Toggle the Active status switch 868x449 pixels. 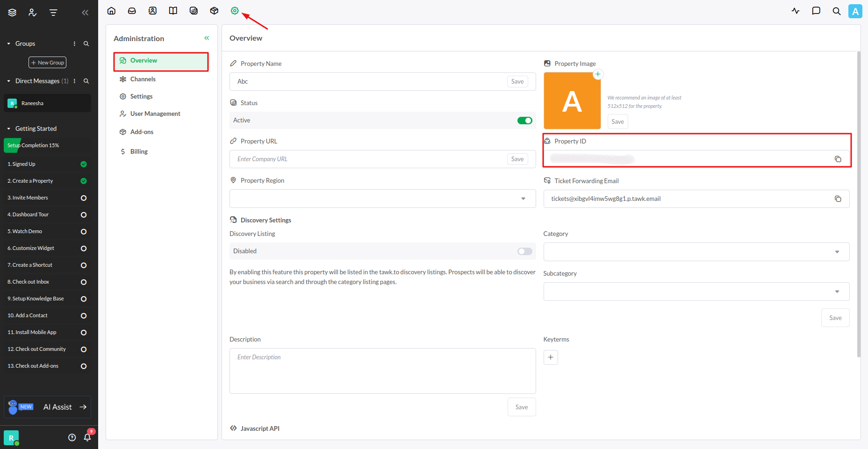(x=524, y=121)
